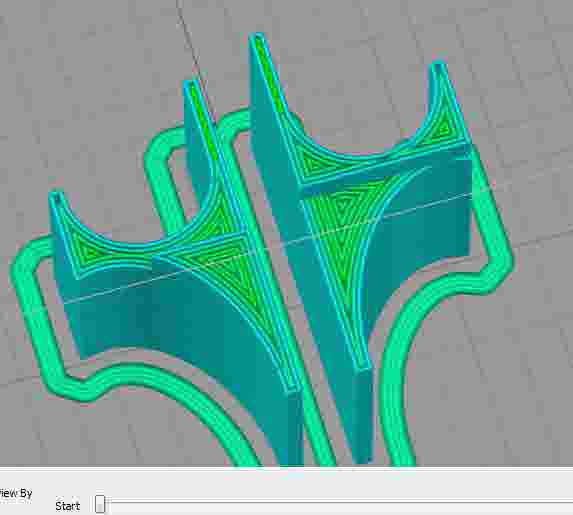This screenshot has height=515, width=573.
Task: Click the tip of the leftmost spike
Action: (x=56, y=196)
